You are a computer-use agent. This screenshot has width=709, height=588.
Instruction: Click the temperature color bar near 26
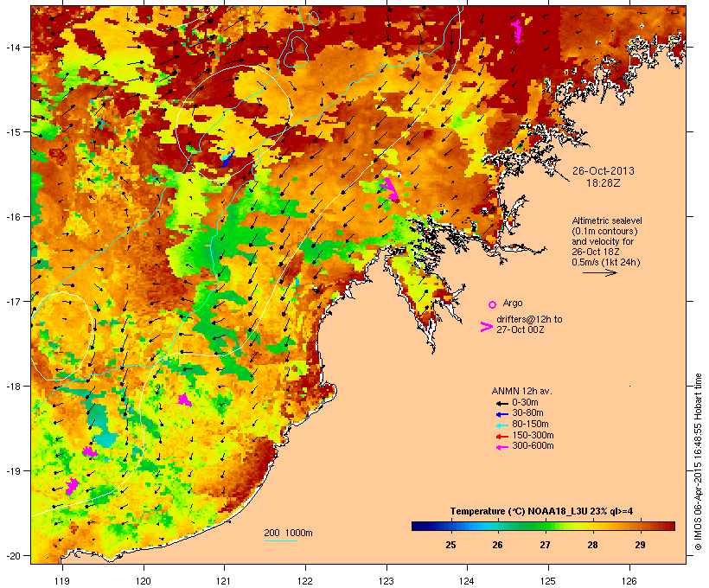coord(497,526)
